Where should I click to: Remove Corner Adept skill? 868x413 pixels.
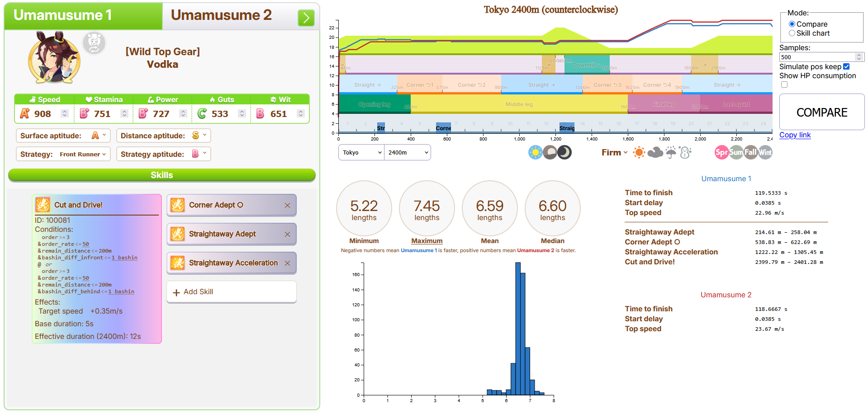(x=287, y=205)
